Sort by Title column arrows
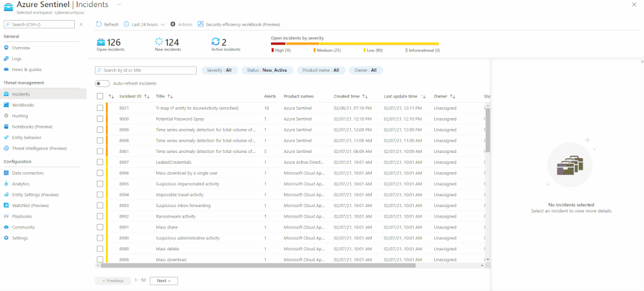The image size is (644, 291). tap(170, 96)
